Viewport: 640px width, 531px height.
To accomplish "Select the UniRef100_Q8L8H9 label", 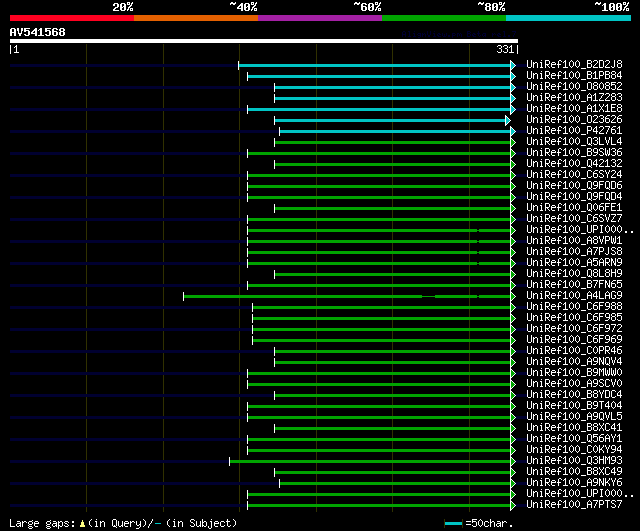I will pyautogui.click(x=574, y=274).
